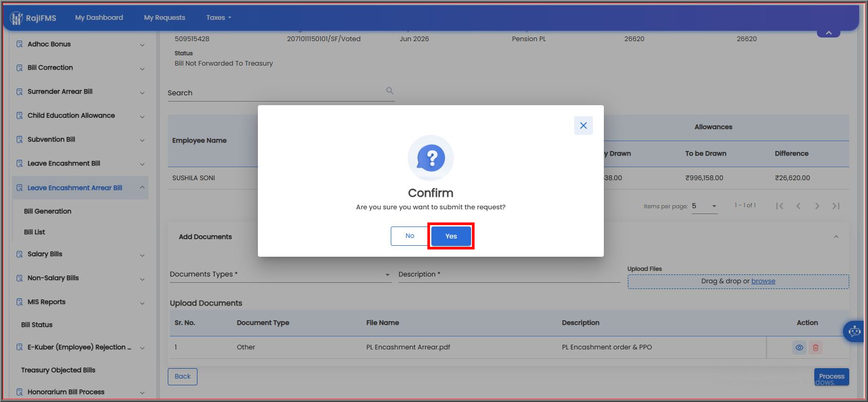The height and width of the screenshot is (402, 868).
Task: Expand the Leave Encashment Bill menu
Action: [142, 164]
